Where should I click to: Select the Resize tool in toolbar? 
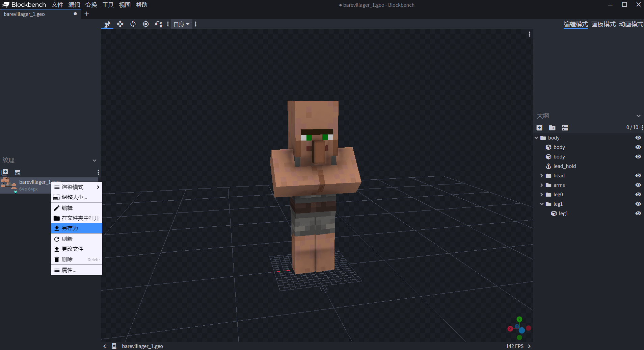(120, 24)
